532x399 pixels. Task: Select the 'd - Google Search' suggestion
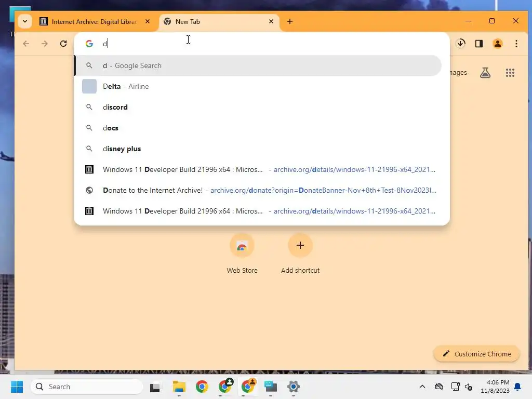(x=258, y=65)
